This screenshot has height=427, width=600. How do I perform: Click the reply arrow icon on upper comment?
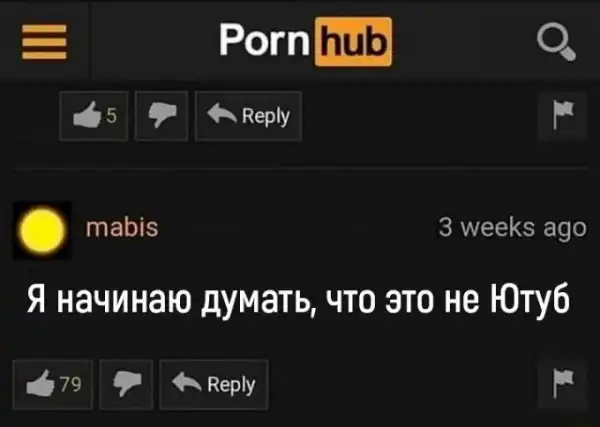pos(222,114)
